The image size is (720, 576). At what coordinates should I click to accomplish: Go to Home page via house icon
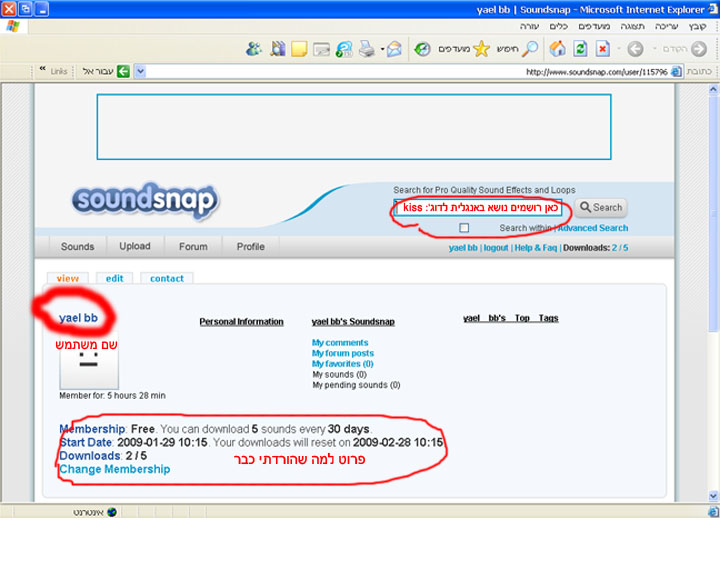557,48
